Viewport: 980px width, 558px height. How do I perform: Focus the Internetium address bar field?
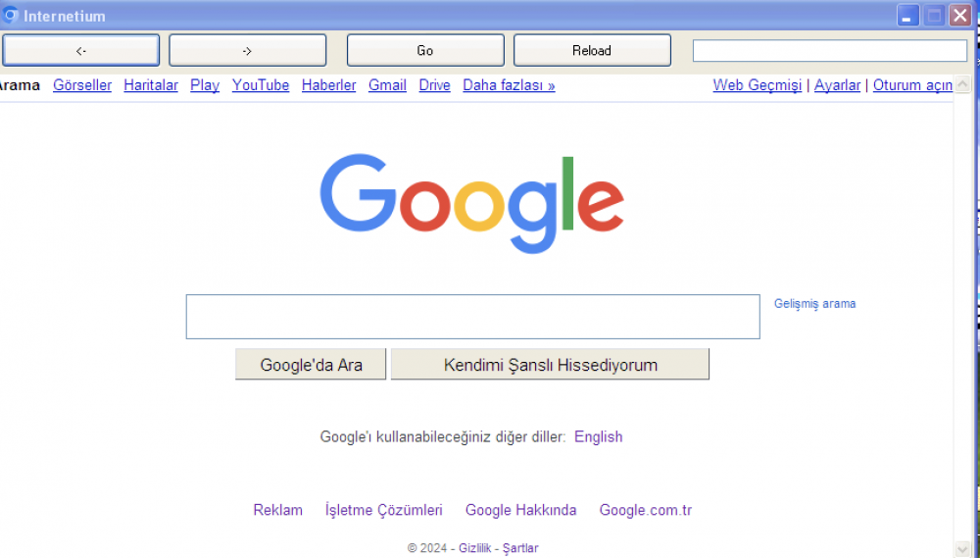tap(829, 51)
